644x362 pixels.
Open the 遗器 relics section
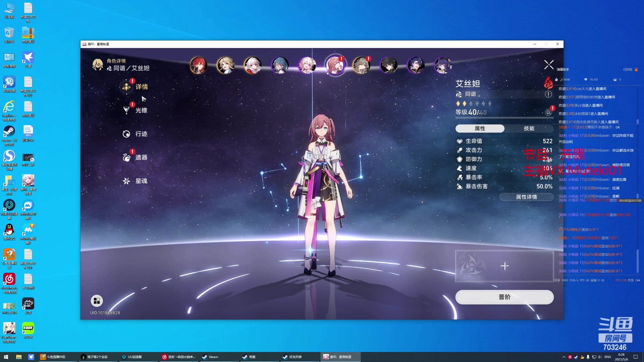[135, 157]
